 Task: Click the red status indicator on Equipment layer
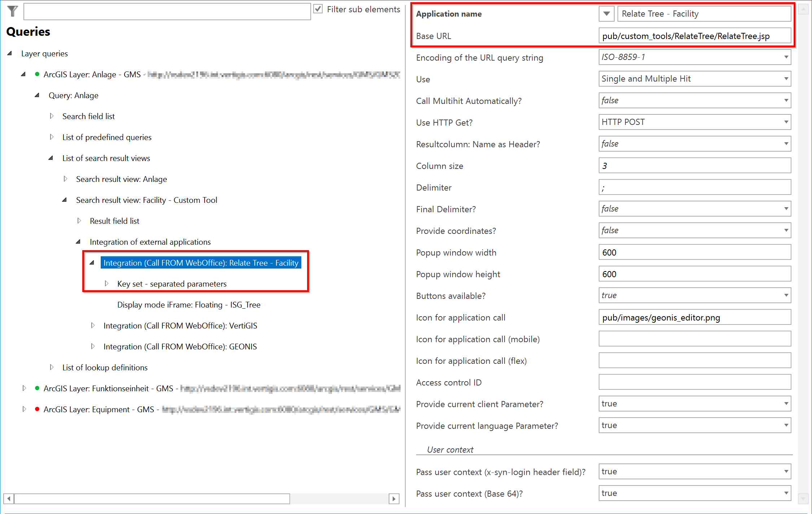(x=37, y=409)
